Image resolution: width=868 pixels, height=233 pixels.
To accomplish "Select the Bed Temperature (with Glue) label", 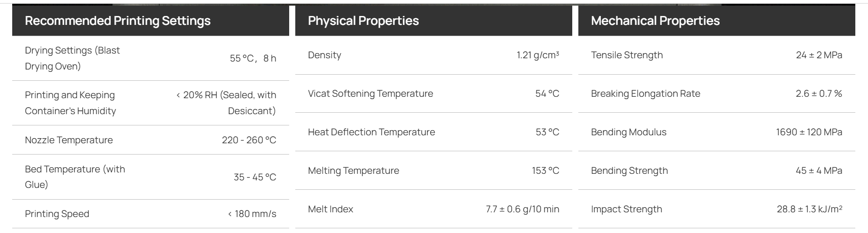I will click(x=75, y=177).
